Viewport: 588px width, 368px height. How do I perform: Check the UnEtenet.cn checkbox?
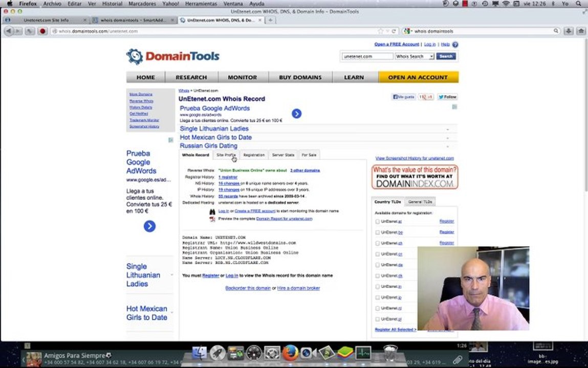coord(377,254)
